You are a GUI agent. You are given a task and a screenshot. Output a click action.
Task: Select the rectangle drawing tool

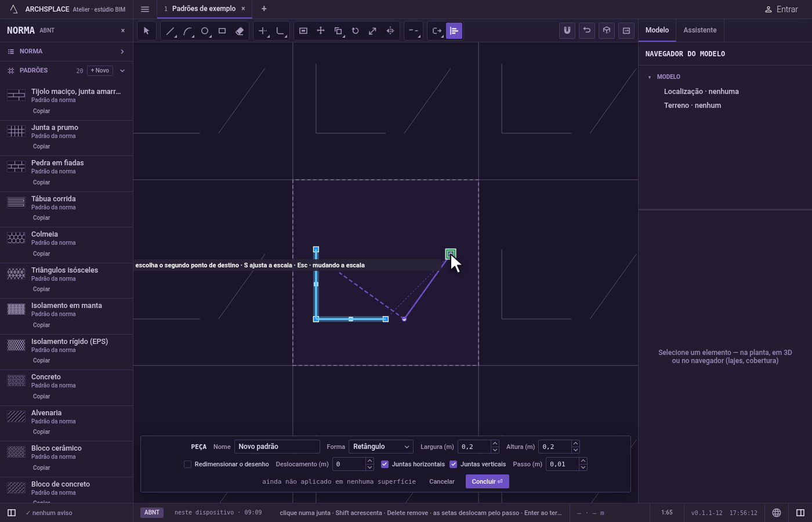(x=222, y=31)
